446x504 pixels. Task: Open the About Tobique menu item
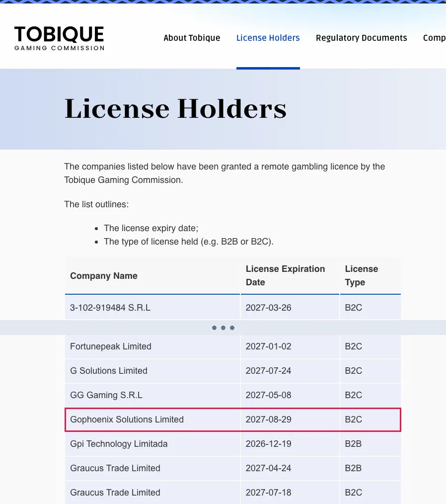(192, 38)
